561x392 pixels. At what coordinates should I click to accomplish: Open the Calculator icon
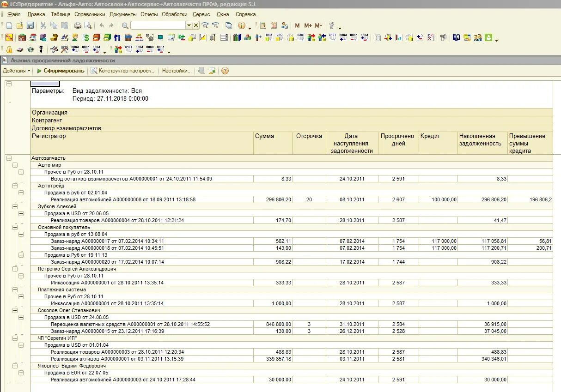click(x=263, y=25)
